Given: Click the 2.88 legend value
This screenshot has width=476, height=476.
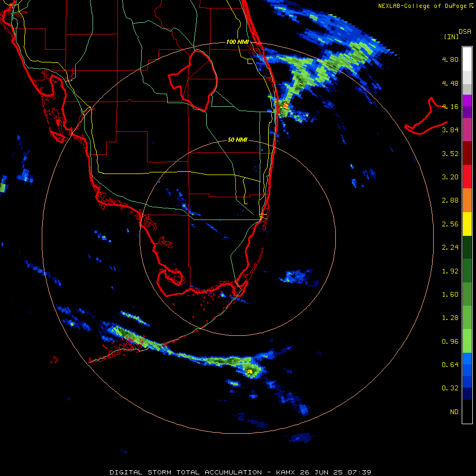Looking at the screenshot, I should (450, 200).
